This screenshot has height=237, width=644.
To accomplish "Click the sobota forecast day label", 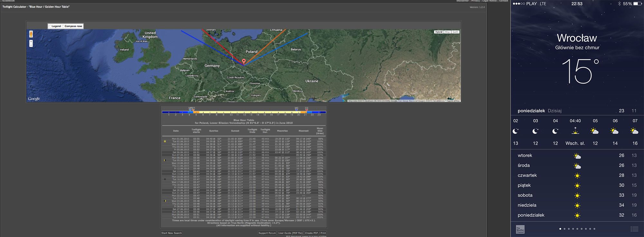I will pyautogui.click(x=525, y=195).
